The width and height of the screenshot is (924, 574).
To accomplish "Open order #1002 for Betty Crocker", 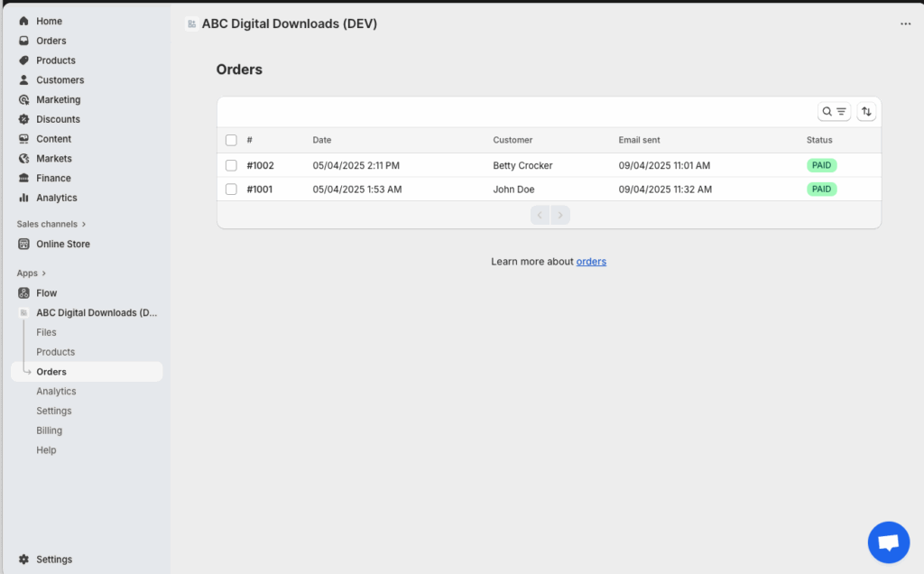I will [260, 166].
